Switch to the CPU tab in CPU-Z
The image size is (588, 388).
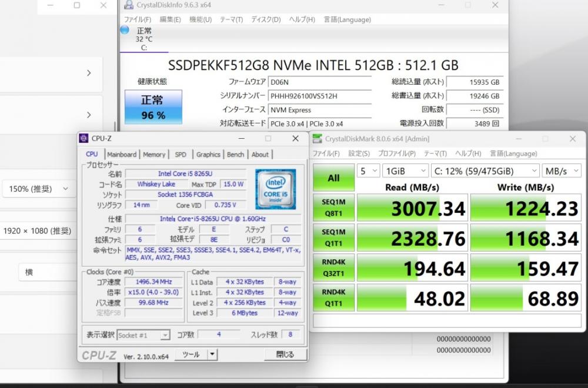(92, 154)
